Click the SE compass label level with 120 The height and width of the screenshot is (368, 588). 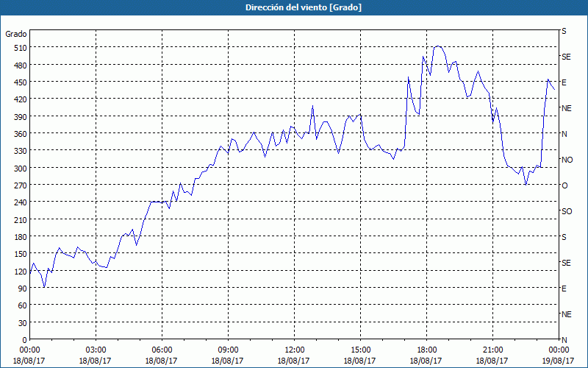(x=566, y=263)
